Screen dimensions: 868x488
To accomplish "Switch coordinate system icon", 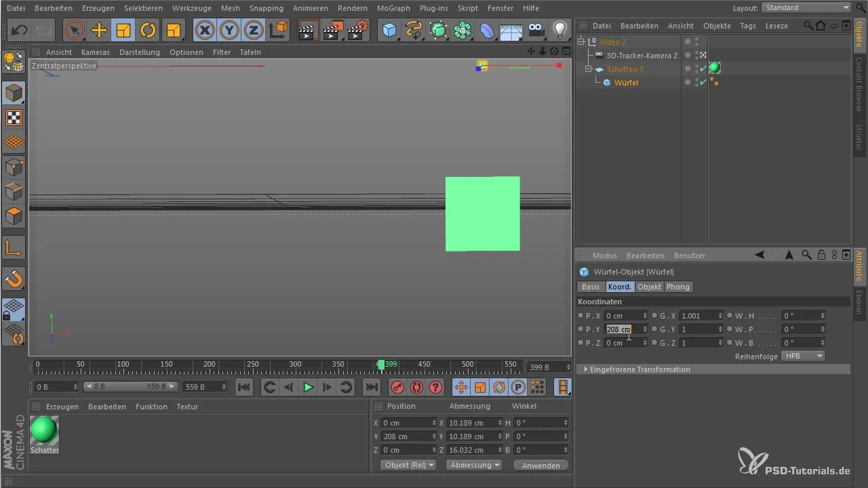I will click(278, 30).
